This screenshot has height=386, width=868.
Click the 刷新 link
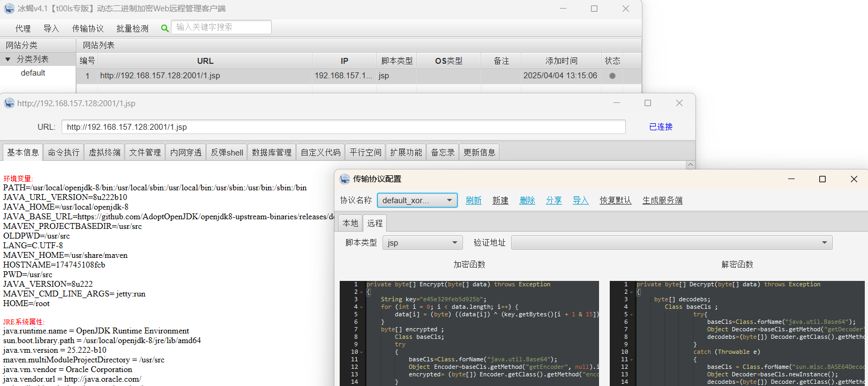coord(474,201)
